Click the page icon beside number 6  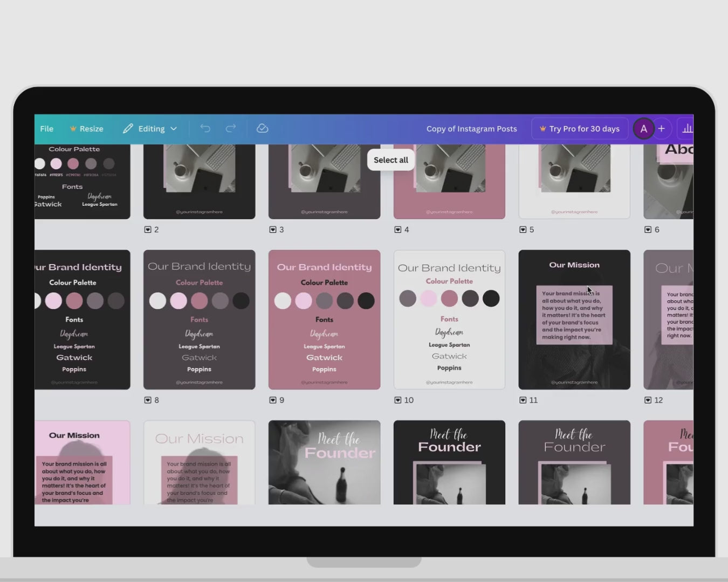point(648,230)
